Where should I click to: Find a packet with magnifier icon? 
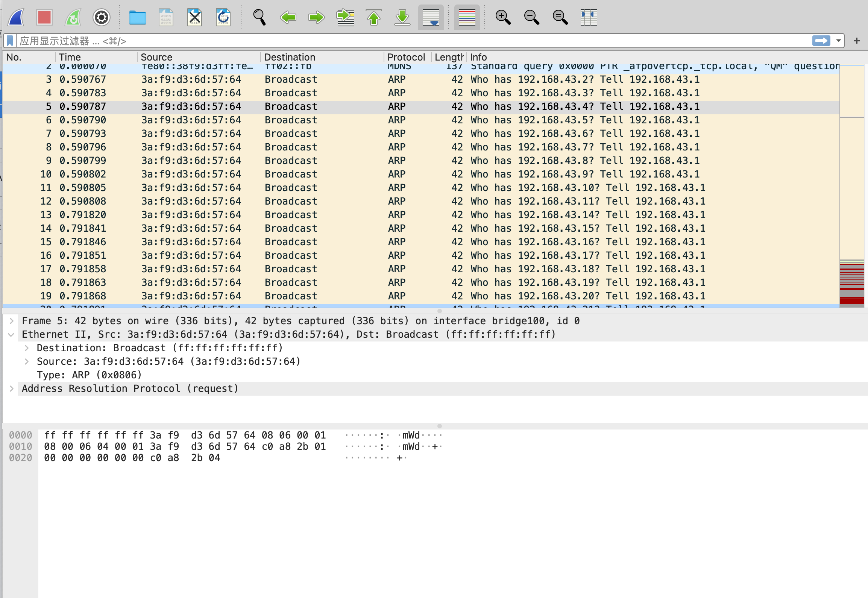click(x=259, y=17)
